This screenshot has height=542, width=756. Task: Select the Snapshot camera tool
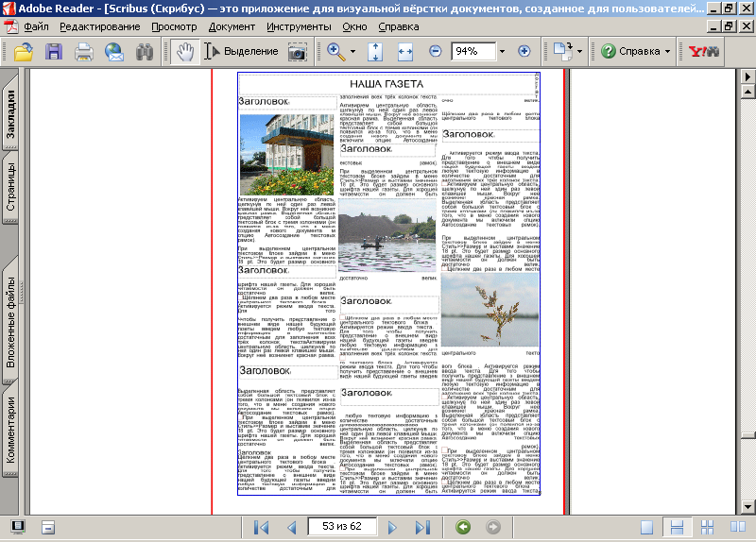pos(298,51)
